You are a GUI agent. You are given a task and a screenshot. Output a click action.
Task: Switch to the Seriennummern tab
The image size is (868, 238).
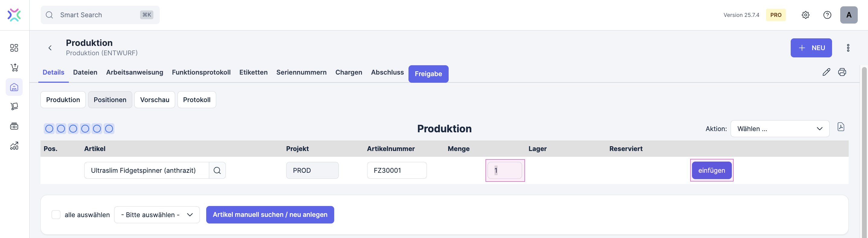301,72
